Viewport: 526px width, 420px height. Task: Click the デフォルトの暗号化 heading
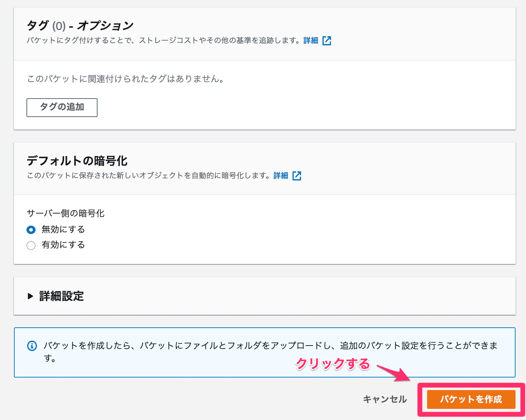77,161
